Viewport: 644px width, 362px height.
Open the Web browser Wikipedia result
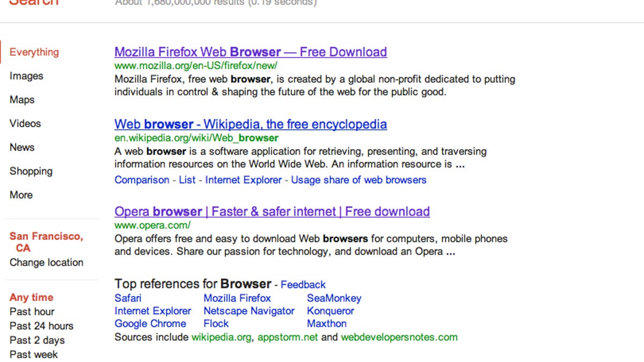click(x=250, y=124)
